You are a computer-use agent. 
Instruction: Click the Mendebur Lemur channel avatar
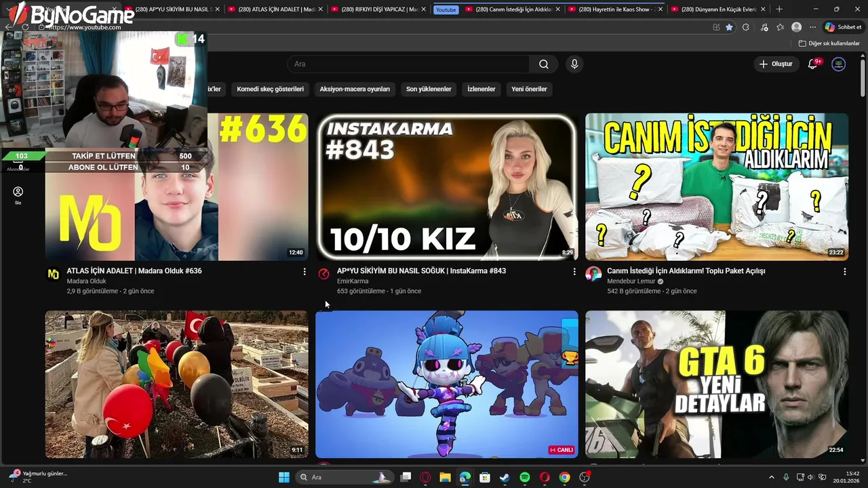click(593, 274)
